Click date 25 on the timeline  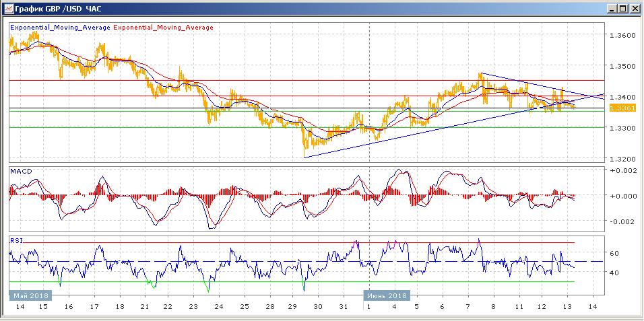tap(245, 307)
